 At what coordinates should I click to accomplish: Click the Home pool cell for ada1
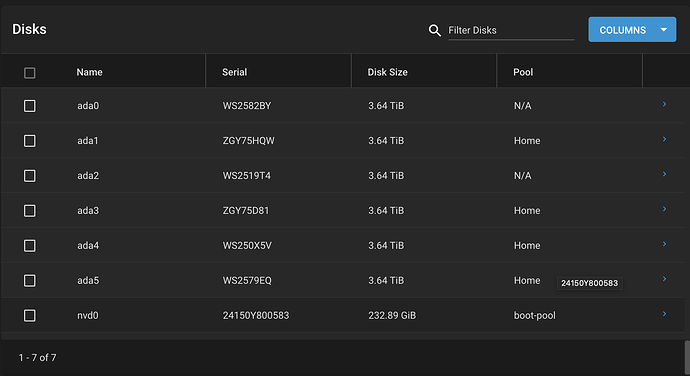click(527, 141)
